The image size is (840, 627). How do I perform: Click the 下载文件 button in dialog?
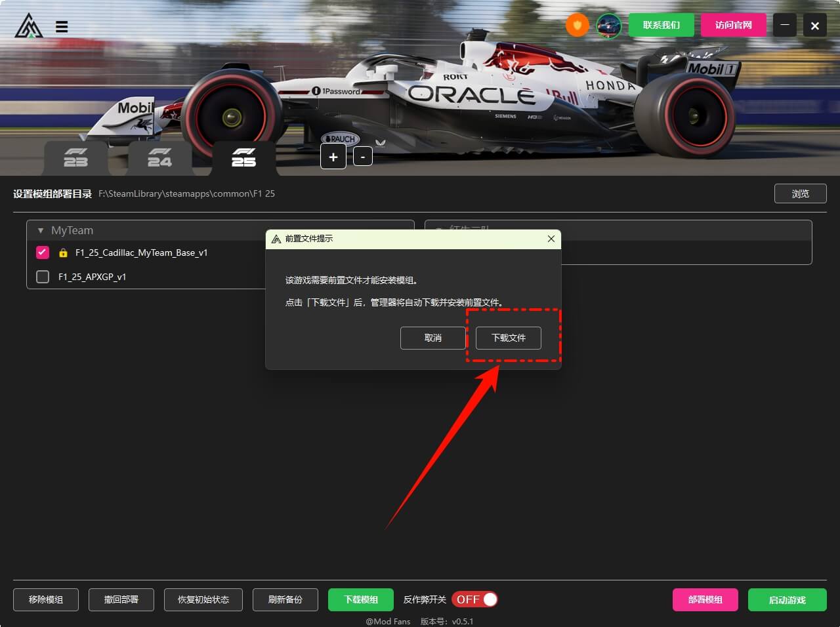[x=509, y=338]
